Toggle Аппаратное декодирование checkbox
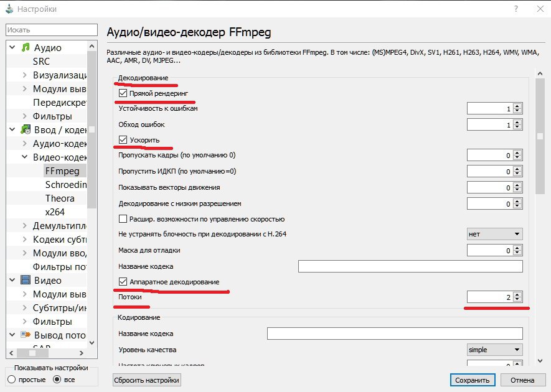This screenshot has width=551, height=392. tap(123, 282)
